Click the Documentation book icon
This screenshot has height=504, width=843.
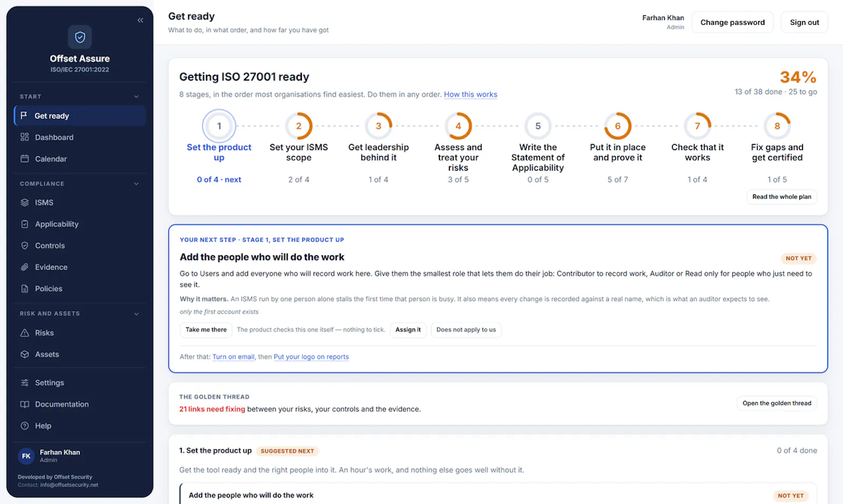24,404
